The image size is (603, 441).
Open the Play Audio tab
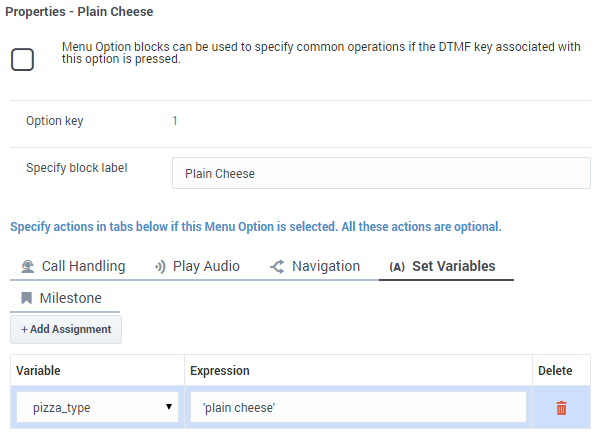point(197,266)
